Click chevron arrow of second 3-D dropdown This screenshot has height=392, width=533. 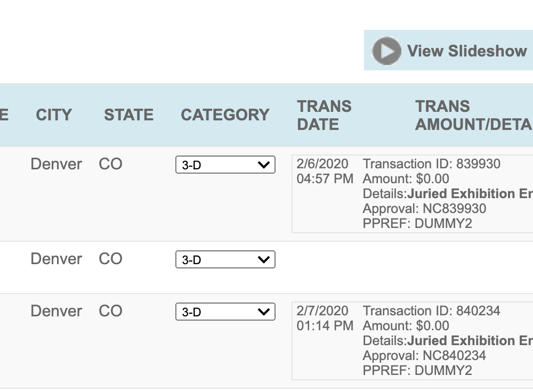coord(264,260)
